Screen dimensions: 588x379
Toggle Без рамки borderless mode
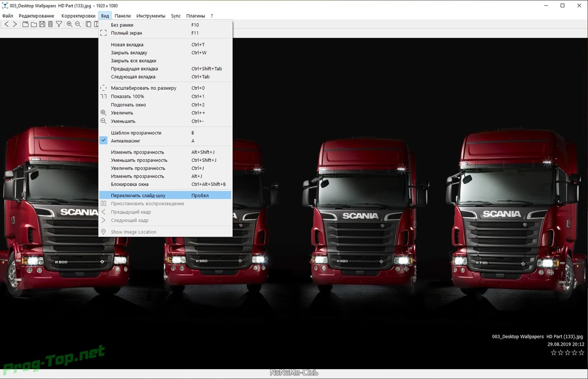coord(165,25)
